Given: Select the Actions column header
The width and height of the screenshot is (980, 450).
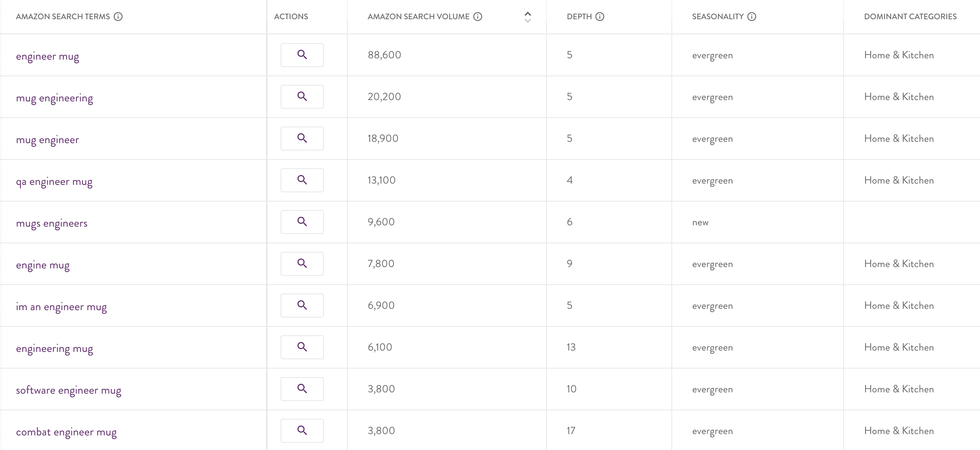Looking at the screenshot, I should [291, 16].
